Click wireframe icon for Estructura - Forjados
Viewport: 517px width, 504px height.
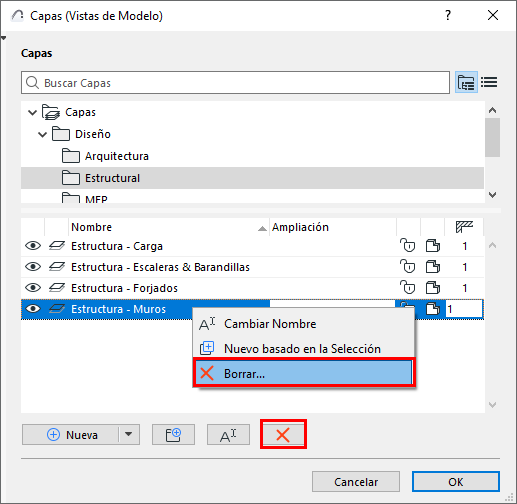pyautogui.click(x=433, y=288)
